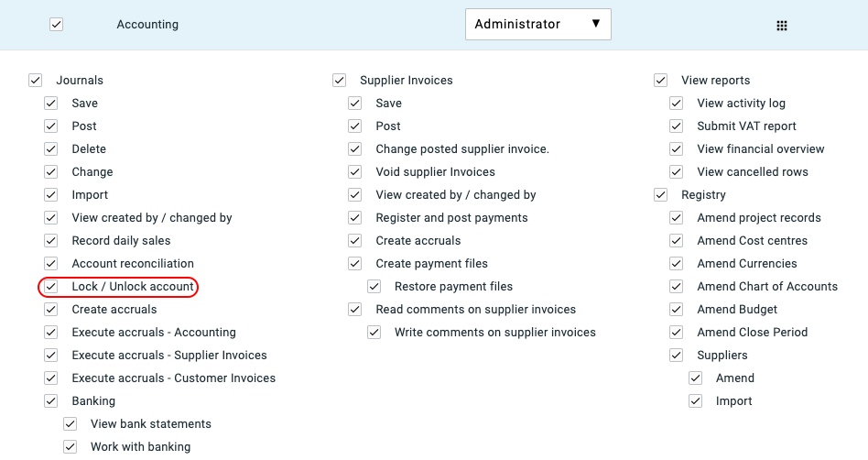This screenshot has width=868, height=460.
Task: Uncheck Execute accruals - Customer Invoices
Action: 51,378
